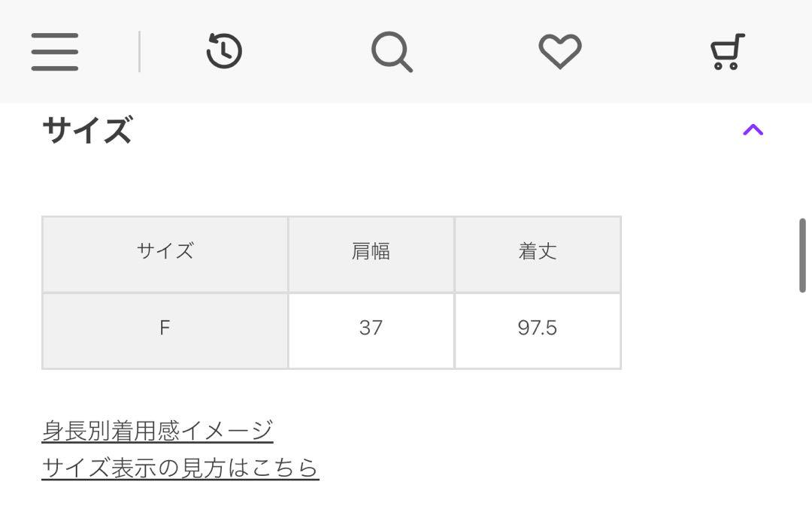The width and height of the screenshot is (812, 509).
Task: Click the vertical scrollbar thumb
Action: click(x=803, y=256)
